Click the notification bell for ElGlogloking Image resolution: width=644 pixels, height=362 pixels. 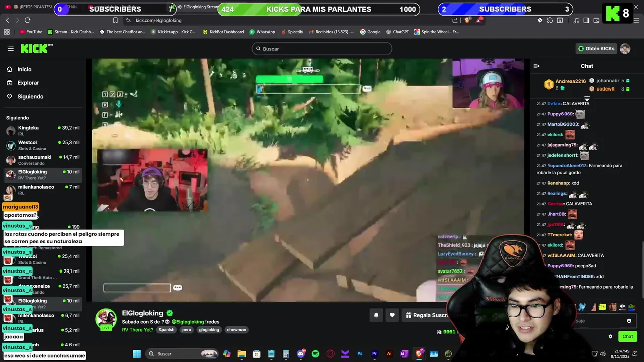376,315
